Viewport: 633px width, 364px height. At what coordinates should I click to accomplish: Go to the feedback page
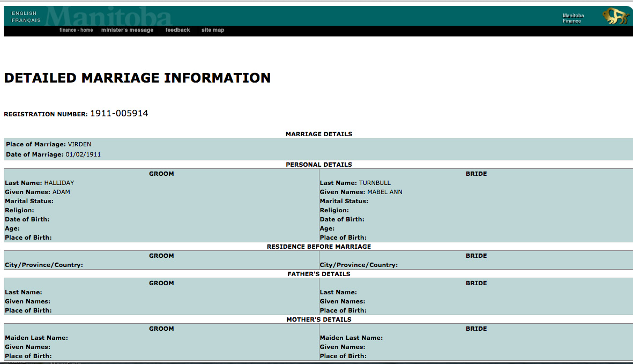click(177, 30)
